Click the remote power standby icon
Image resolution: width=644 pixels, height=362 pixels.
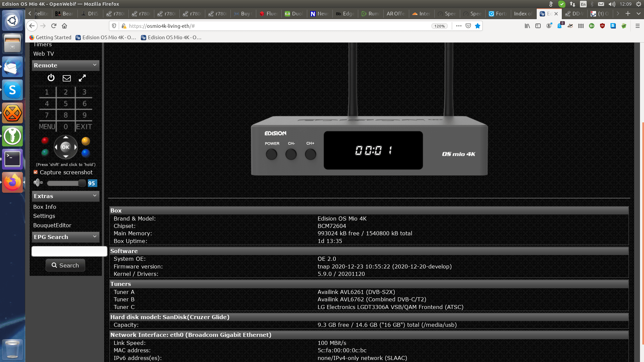tap(51, 78)
